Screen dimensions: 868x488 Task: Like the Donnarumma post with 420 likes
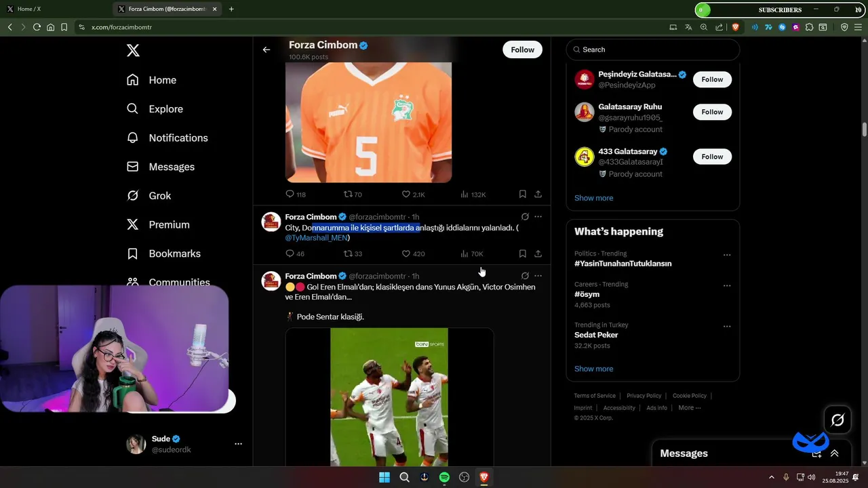(x=413, y=254)
